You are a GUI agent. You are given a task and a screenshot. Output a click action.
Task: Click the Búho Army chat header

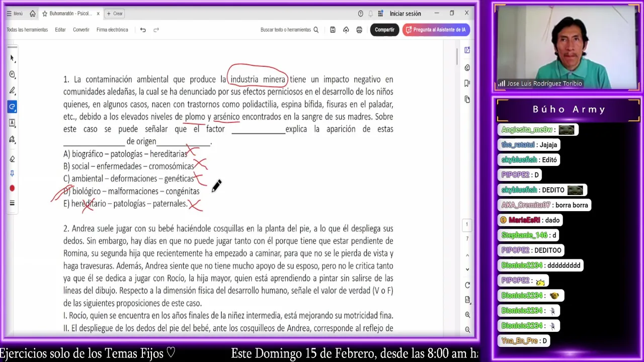(x=569, y=110)
